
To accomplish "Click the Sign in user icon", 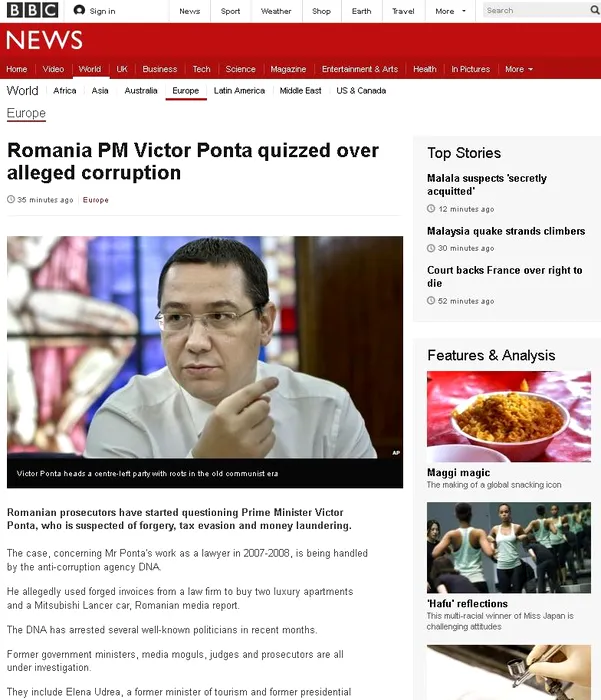I will [x=79, y=10].
